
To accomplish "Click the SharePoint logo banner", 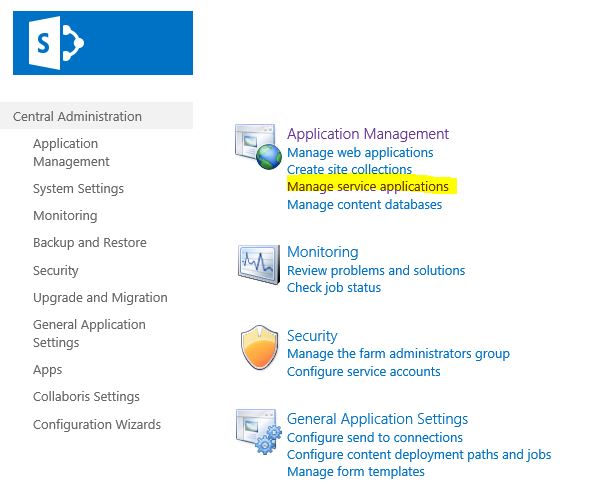I will pyautogui.click(x=103, y=43).
